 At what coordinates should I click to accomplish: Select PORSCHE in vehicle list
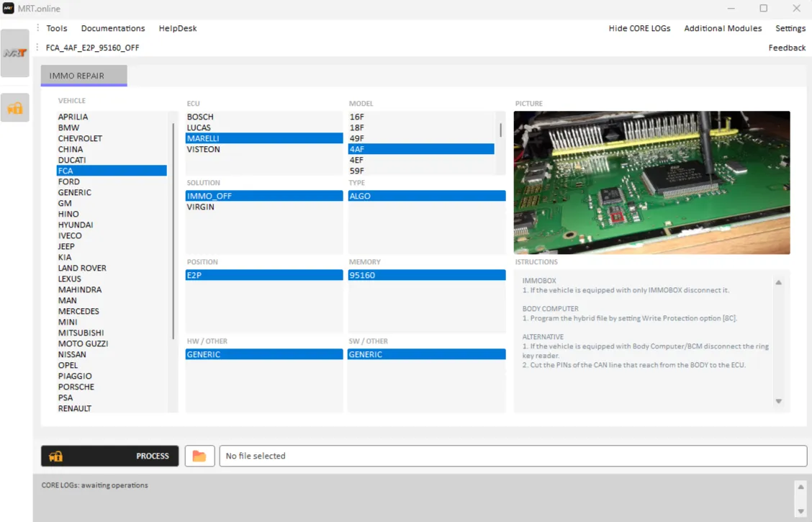point(112,387)
